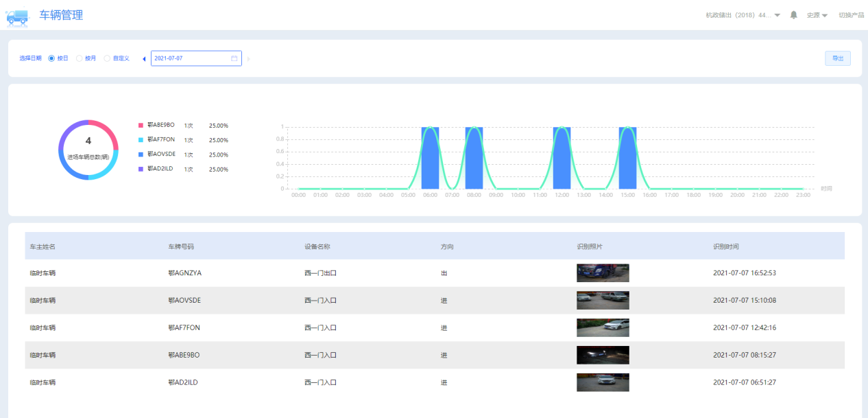The image size is (868, 418).
Task: Click the blue 鄂AOVSDE legend marker
Action: click(141, 155)
